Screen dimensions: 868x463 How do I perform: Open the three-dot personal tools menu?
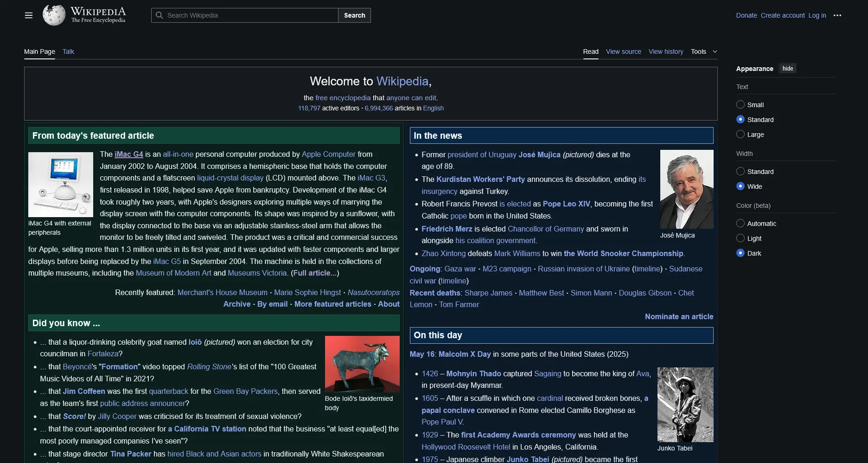click(x=837, y=15)
